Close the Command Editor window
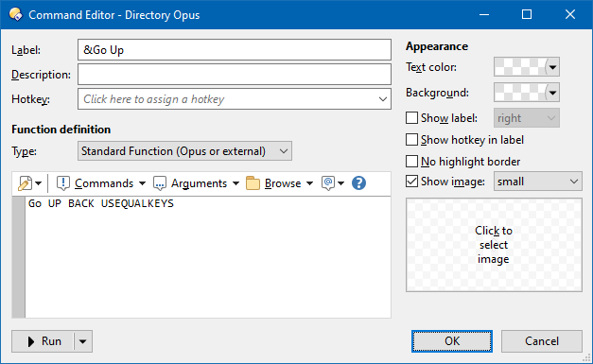Viewport: 593px width, 364px height. [x=570, y=15]
